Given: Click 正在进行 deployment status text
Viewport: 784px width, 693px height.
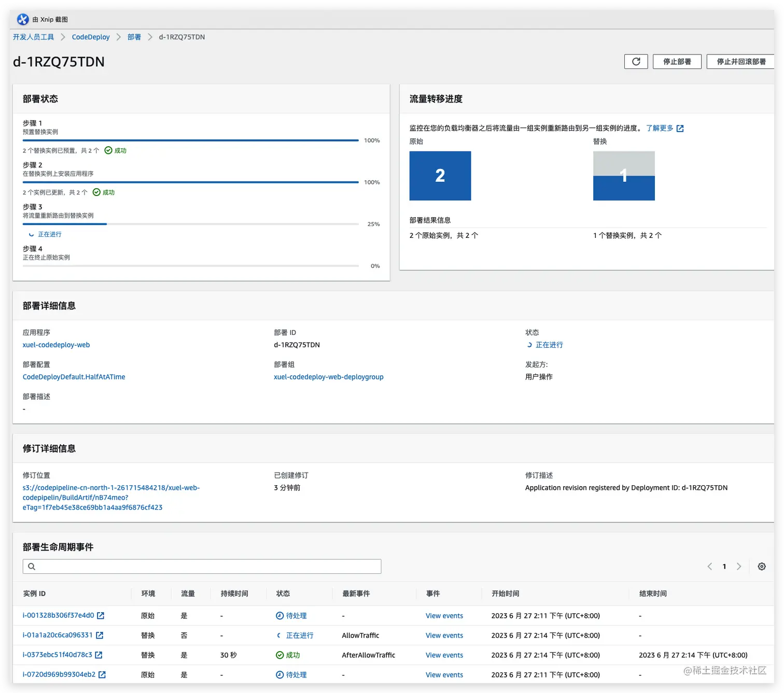Looking at the screenshot, I should (x=549, y=345).
